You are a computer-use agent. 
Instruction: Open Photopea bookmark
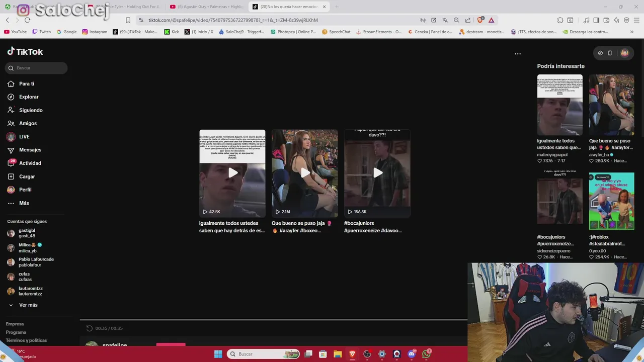coord(293,32)
